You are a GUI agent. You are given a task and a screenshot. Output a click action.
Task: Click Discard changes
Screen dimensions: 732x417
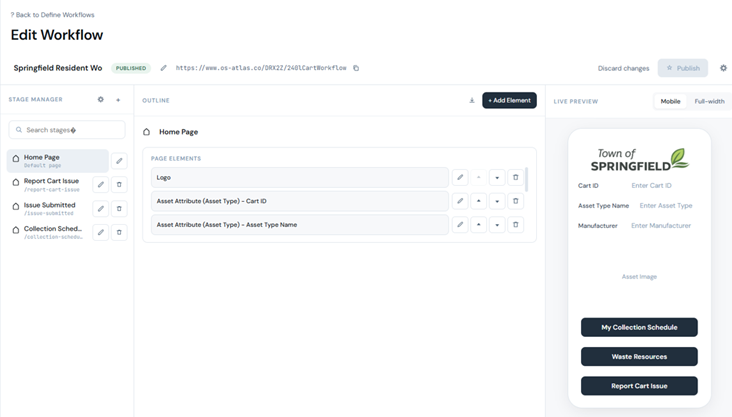623,68
